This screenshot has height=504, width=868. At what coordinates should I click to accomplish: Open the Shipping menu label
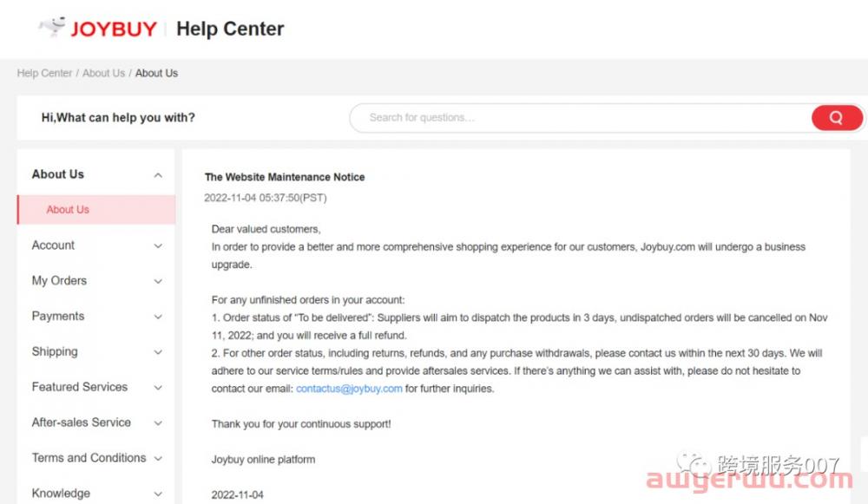tap(55, 351)
